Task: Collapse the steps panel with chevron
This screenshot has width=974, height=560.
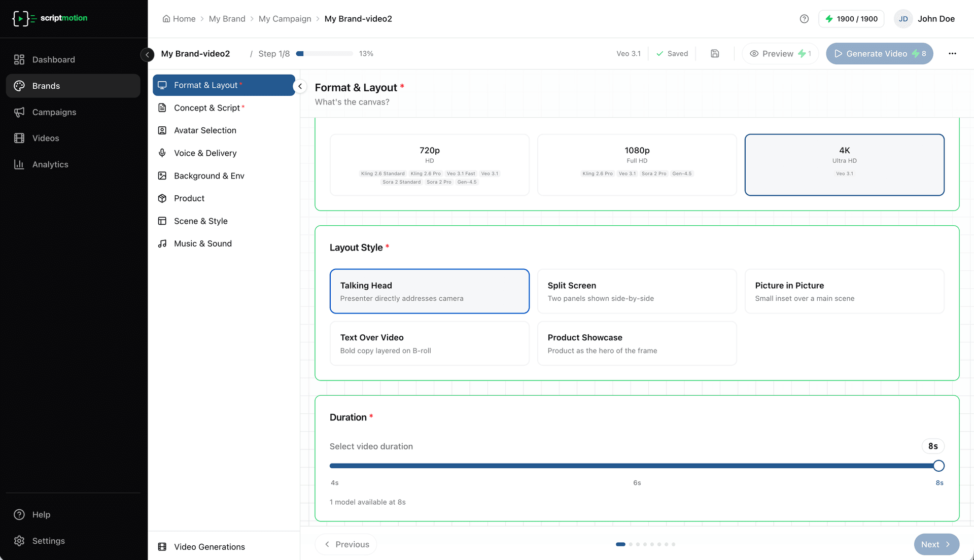Action: [300, 86]
